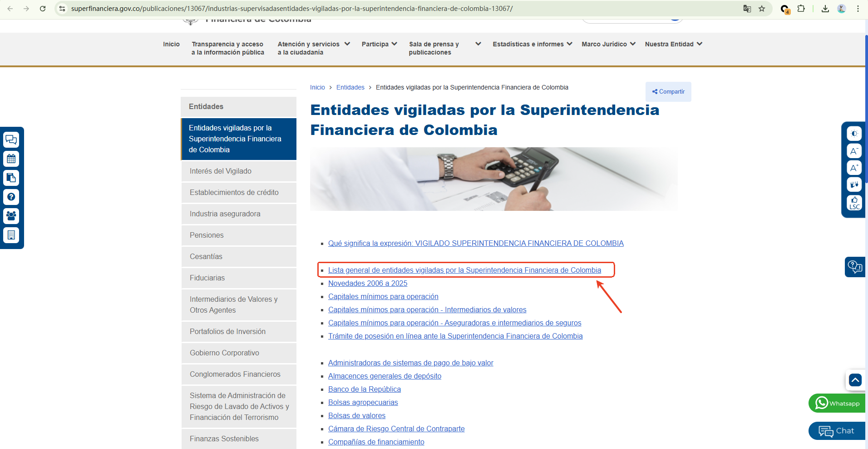868x449 pixels.
Task: Reload the page with the refresh icon
Action: 43,9
